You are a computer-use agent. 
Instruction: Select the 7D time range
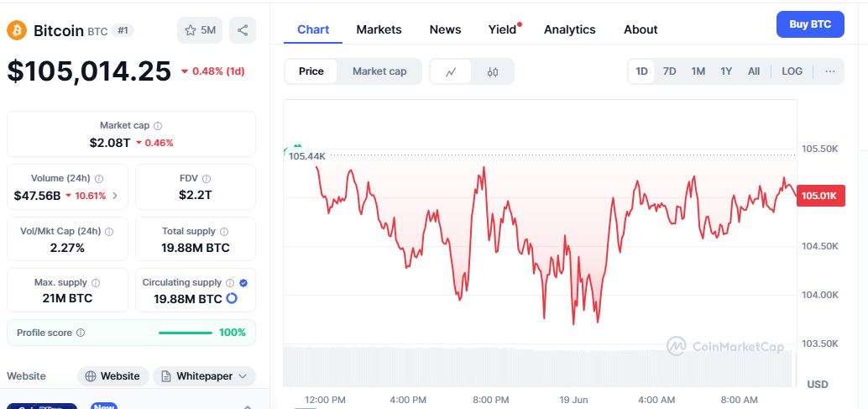(x=669, y=71)
